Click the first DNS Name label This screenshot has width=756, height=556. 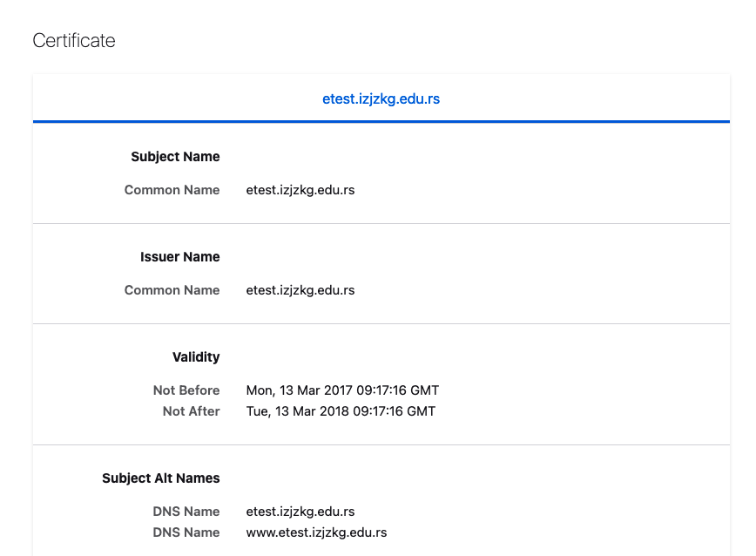(186, 512)
